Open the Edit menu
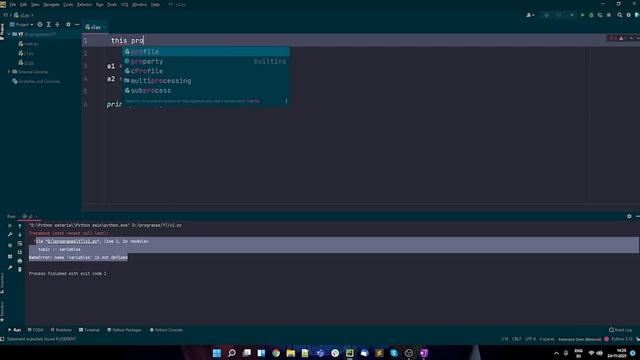The height and width of the screenshot is (360, 640). click(23, 4)
